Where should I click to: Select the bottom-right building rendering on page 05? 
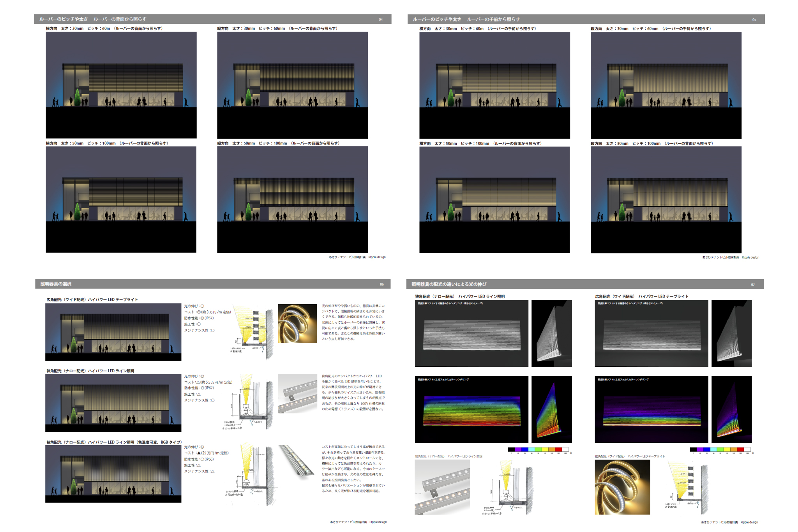[666, 200]
